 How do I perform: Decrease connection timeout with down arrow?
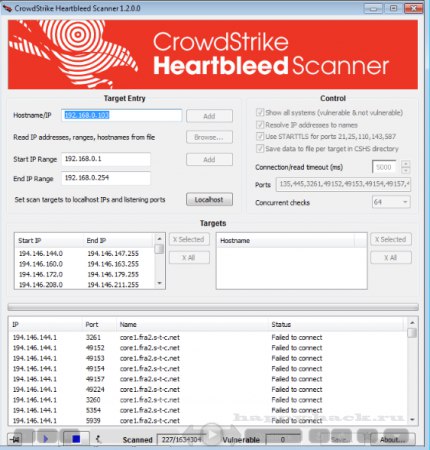[x=405, y=170]
